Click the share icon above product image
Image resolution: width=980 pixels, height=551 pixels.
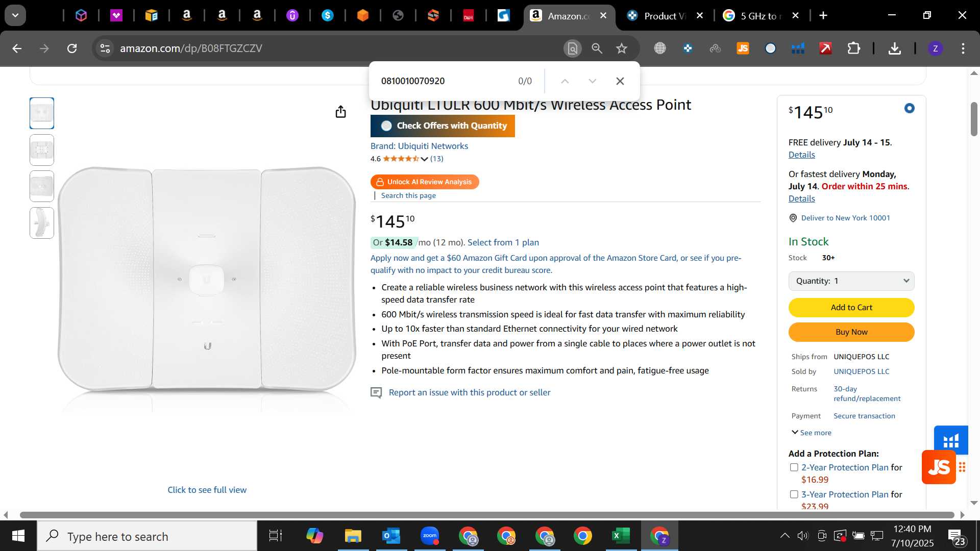[340, 112]
